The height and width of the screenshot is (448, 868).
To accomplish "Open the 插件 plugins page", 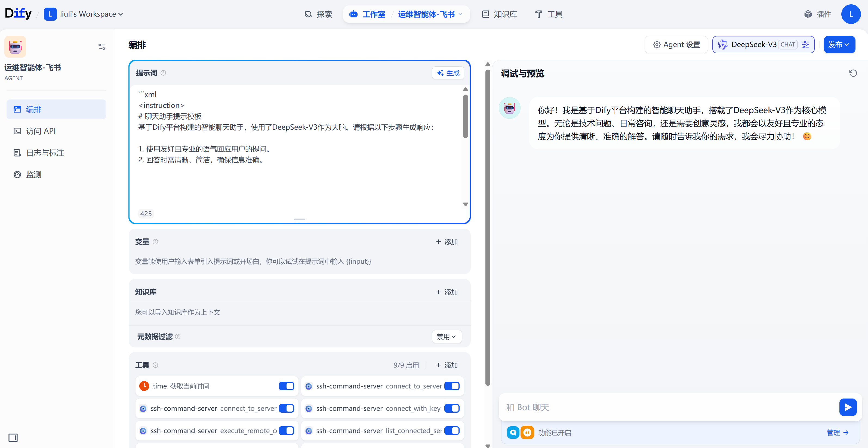I will [x=817, y=14].
